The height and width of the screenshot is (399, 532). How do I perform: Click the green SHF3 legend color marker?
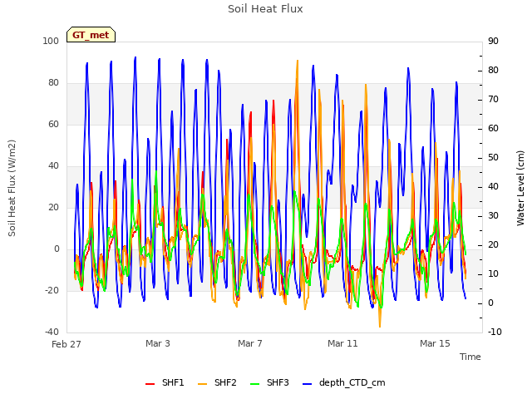255,384
